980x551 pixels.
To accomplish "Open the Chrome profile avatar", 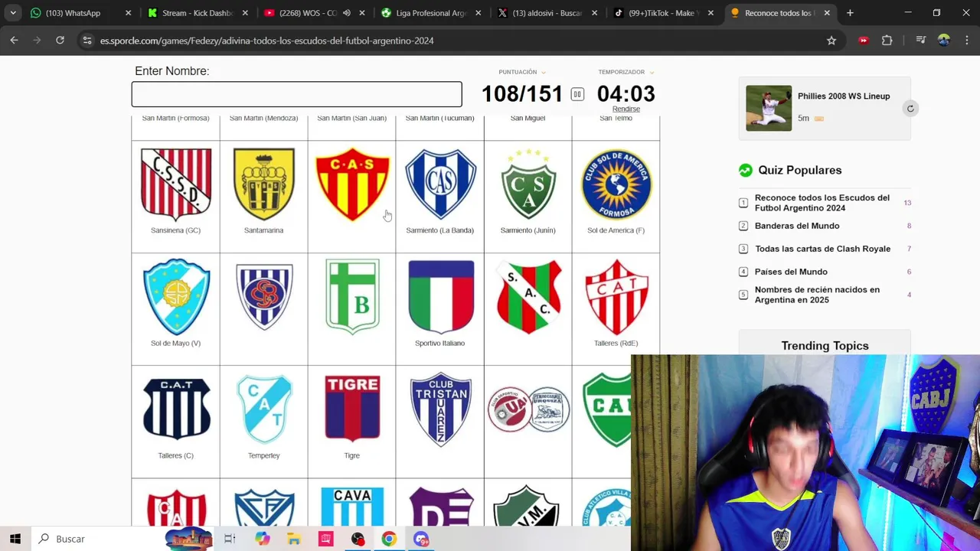I will (x=943, y=41).
